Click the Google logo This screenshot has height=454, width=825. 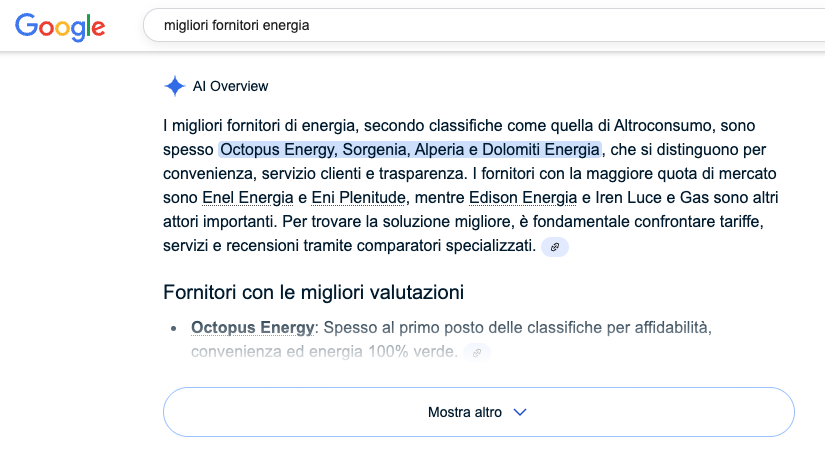click(x=60, y=26)
